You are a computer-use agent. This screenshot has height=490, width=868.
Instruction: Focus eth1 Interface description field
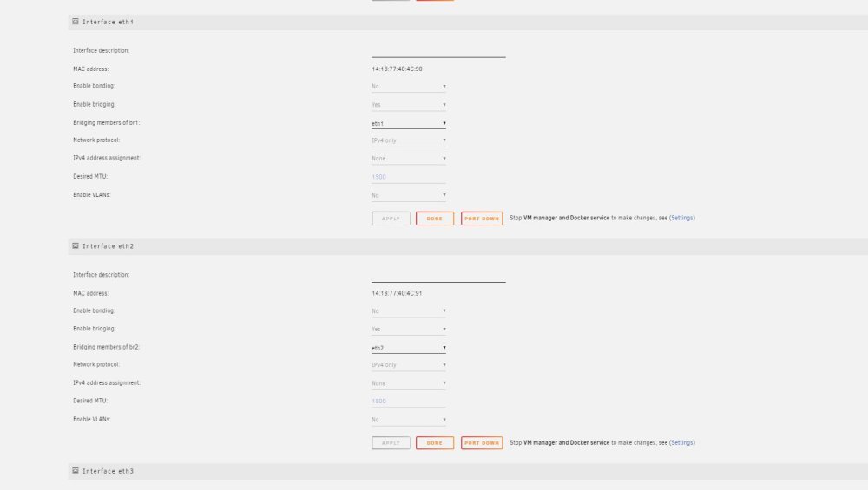click(x=438, y=51)
